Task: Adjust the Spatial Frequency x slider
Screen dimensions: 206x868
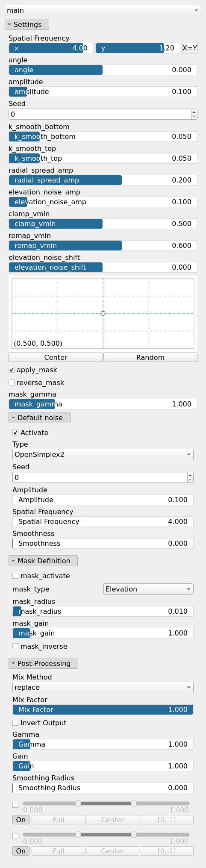Action: point(51,48)
